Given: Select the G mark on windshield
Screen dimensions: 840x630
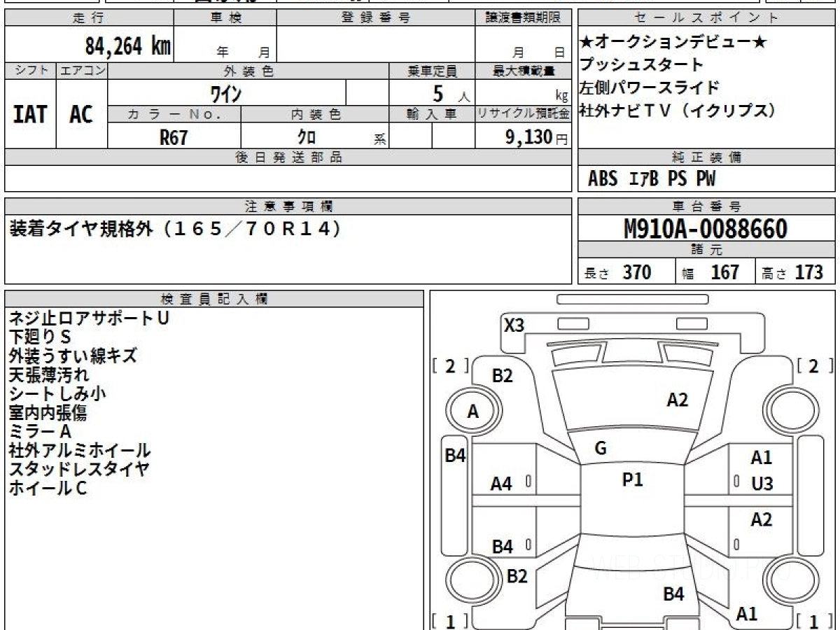Looking at the screenshot, I should (x=600, y=449).
